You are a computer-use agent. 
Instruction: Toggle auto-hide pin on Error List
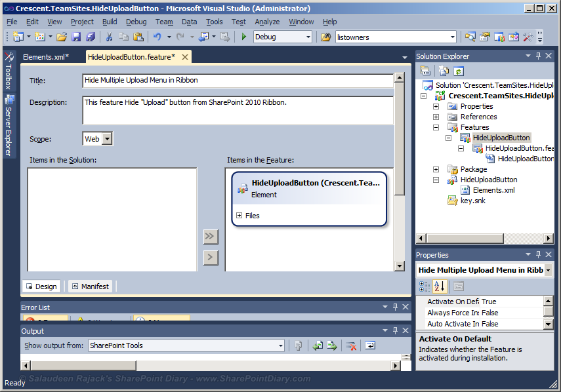tap(395, 307)
